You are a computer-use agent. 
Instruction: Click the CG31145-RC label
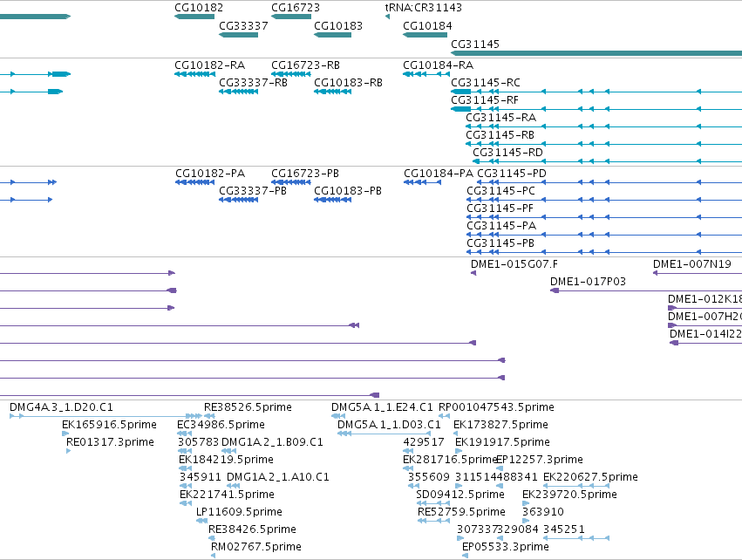pos(486,83)
